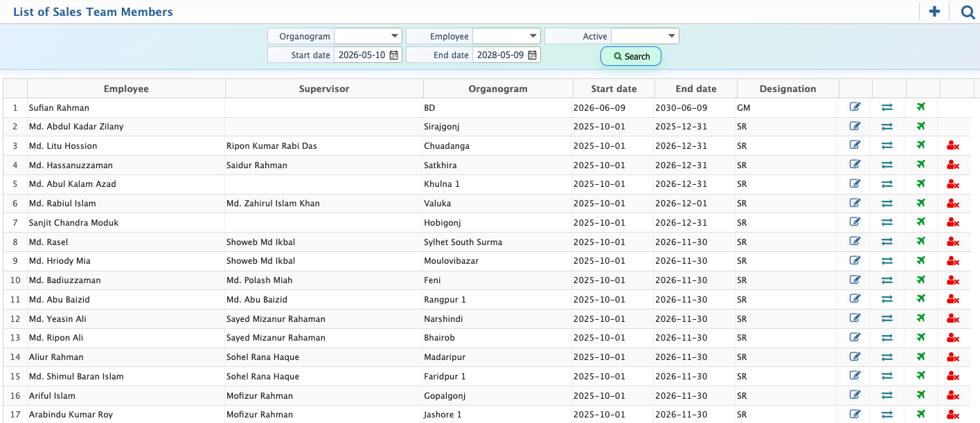
Task: Click transfer arrows for Md. Rasel
Action: 887,242
